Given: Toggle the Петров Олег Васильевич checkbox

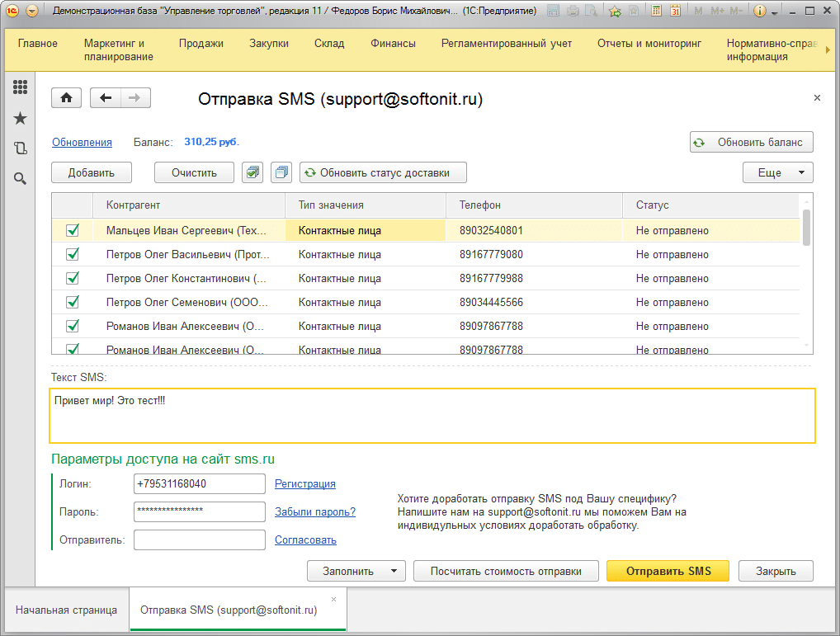Looking at the screenshot, I should (x=73, y=255).
